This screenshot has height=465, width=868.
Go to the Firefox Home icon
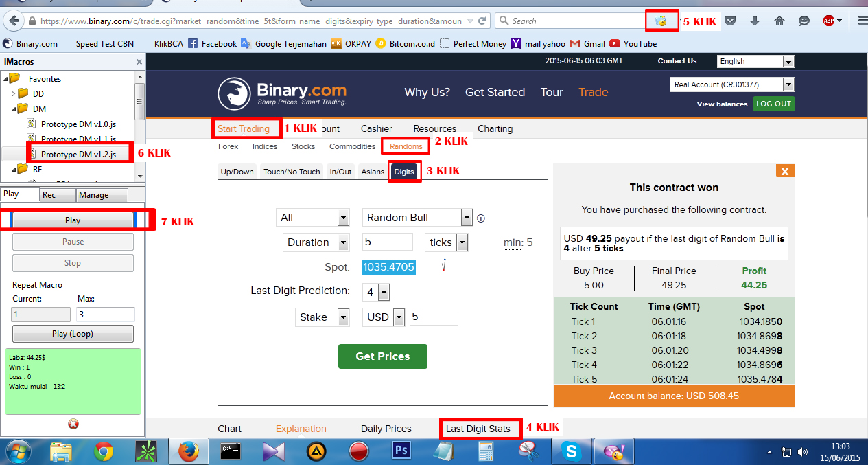coord(779,21)
